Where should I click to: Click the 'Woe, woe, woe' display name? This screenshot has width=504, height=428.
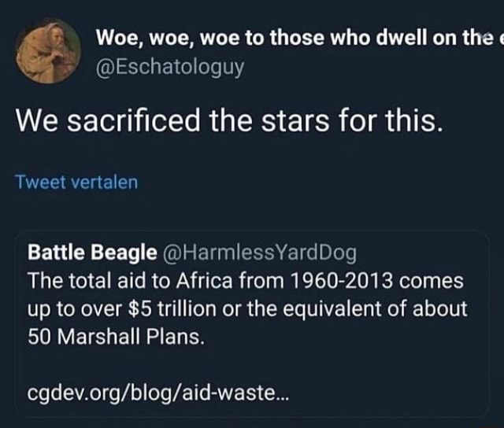[299, 39]
